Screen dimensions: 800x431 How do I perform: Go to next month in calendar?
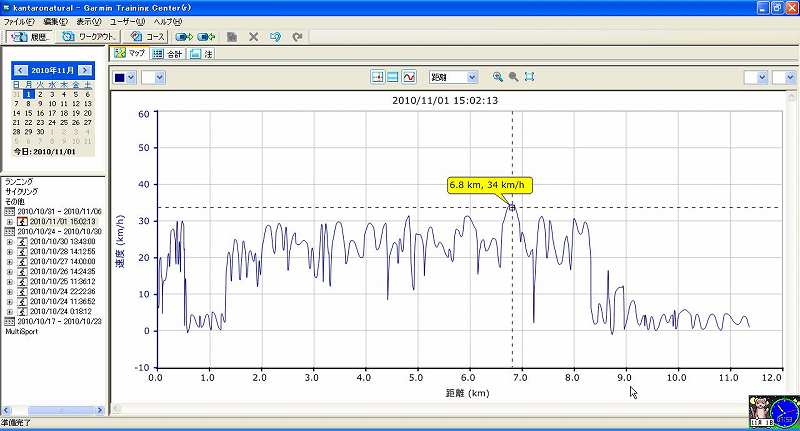pyautogui.click(x=85, y=70)
